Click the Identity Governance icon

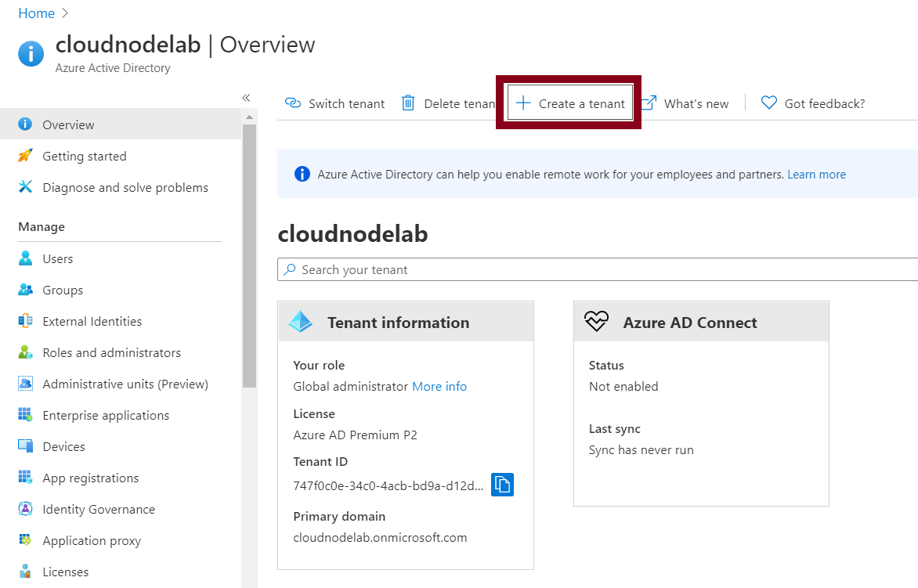click(25, 508)
